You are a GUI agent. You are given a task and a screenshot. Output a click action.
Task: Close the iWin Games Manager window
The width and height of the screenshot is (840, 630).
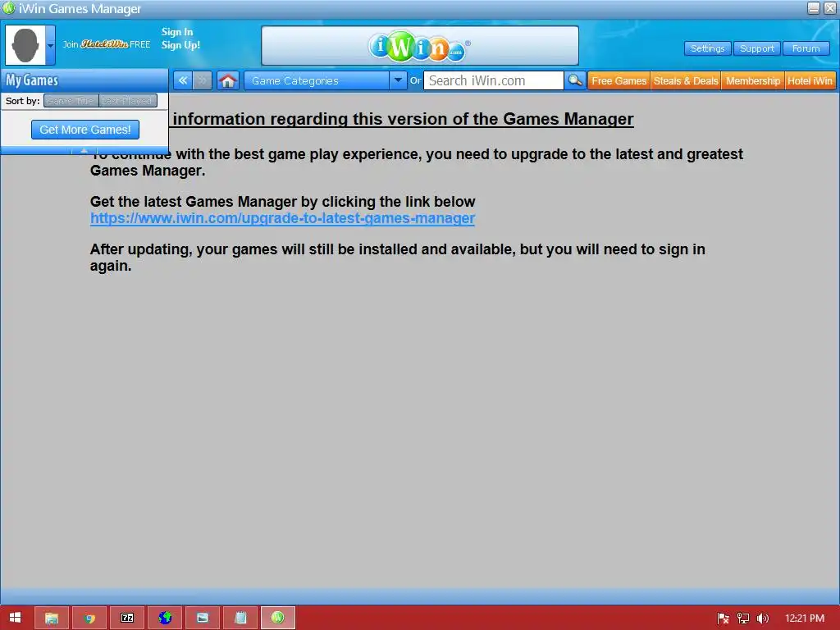830,8
